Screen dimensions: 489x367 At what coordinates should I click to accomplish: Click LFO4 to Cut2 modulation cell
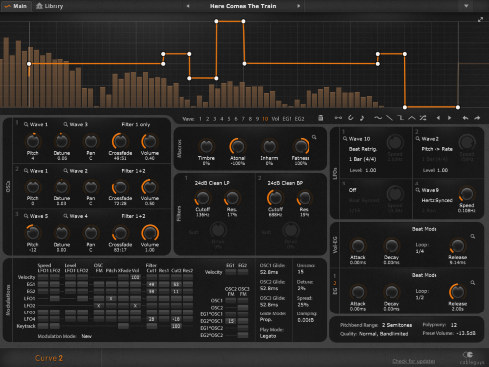tap(176, 319)
